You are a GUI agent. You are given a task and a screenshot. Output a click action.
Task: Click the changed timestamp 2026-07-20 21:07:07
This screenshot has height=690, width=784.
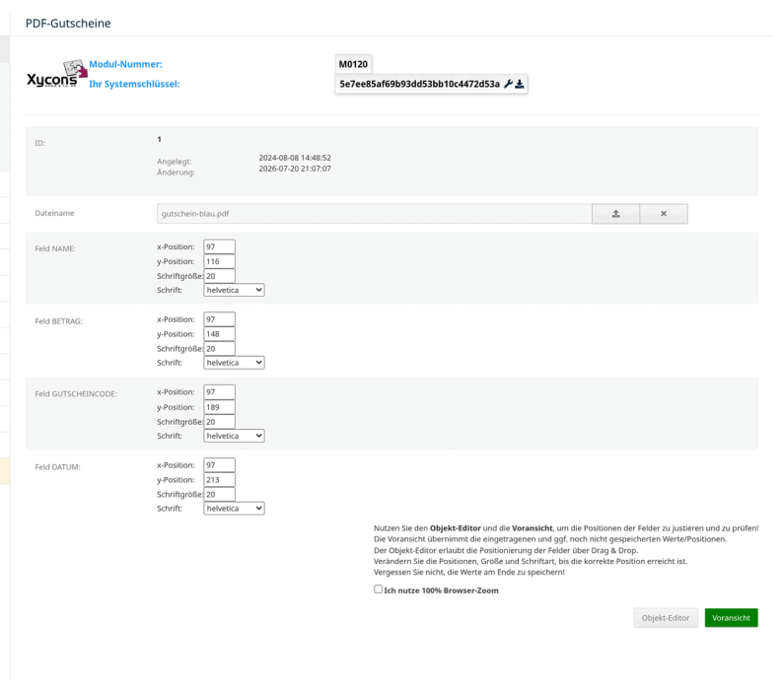click(x=295, y=169)
